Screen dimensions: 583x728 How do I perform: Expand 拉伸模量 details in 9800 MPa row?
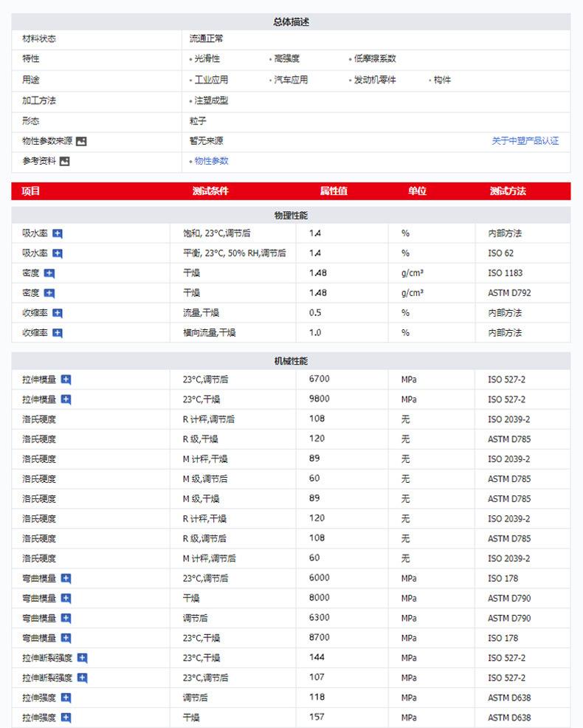pos(66,399)
